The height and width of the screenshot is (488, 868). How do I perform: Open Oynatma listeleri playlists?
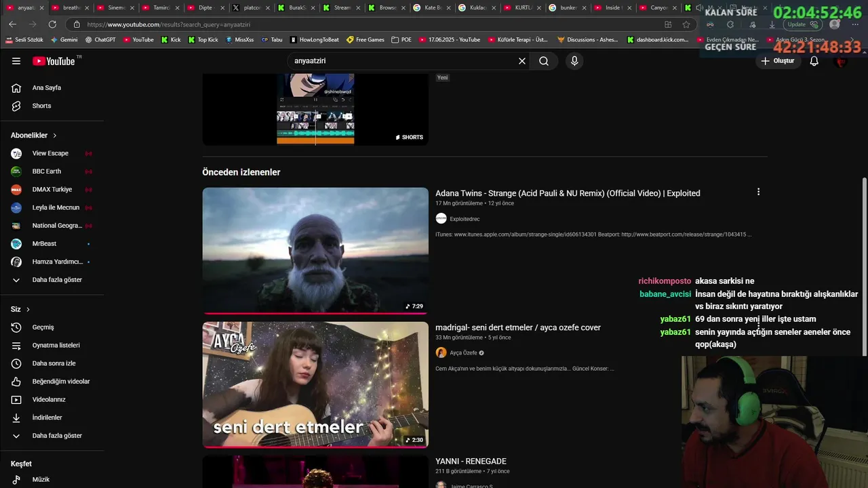pos(52,345)
